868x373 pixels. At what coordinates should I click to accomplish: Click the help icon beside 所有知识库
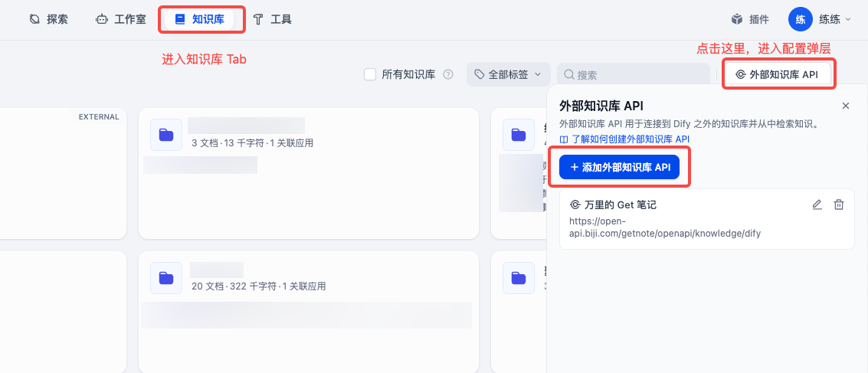[x=448, y=75]
